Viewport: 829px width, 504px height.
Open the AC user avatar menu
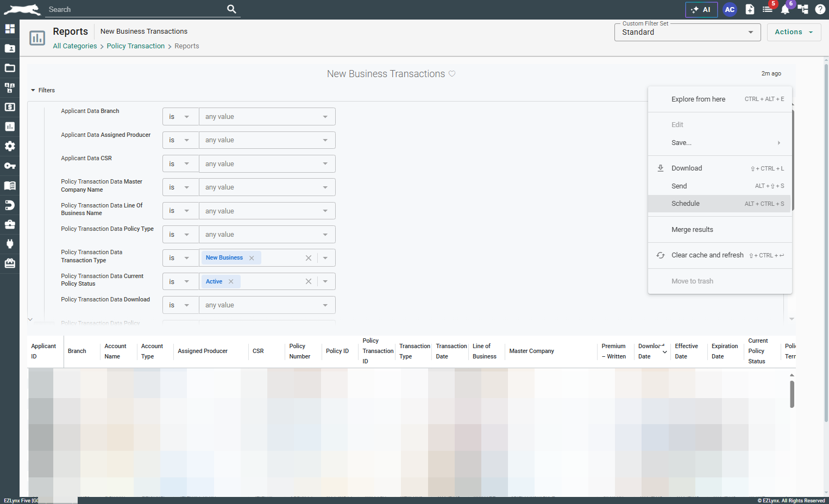coord(730,10)
